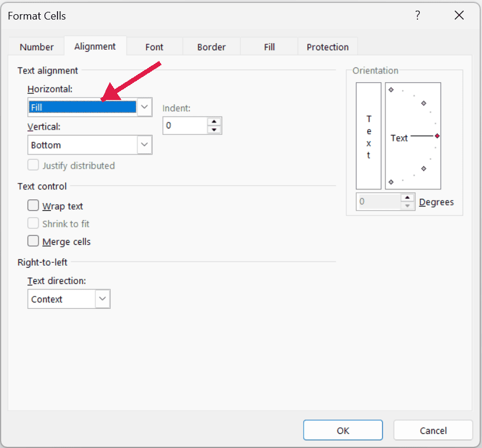The image size is (482, 448).
Task: Click the Help question mark icon
Action: [417, 16]
